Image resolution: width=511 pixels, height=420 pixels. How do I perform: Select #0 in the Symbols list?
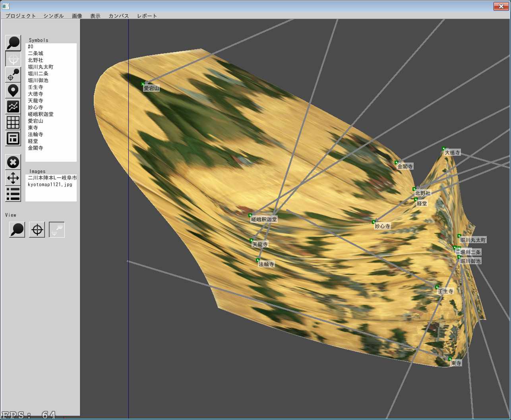point(51,46)
